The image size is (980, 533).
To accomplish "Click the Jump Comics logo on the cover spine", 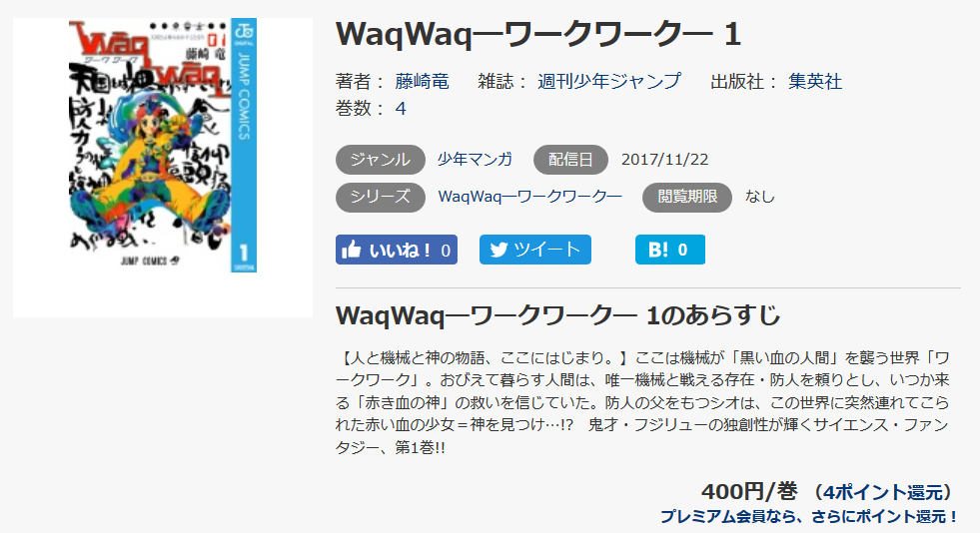I will (x=243, y=31).
